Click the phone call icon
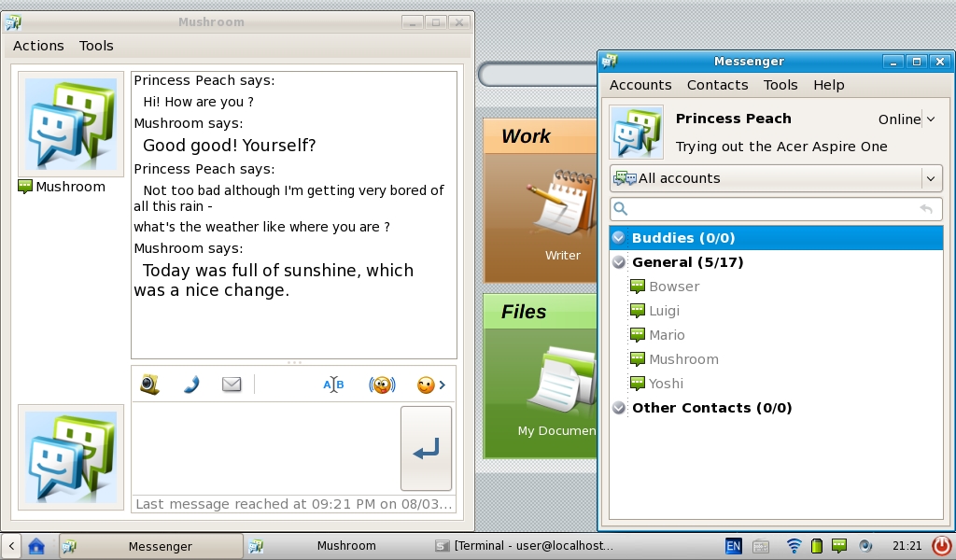956x560 pixels. 190,385
